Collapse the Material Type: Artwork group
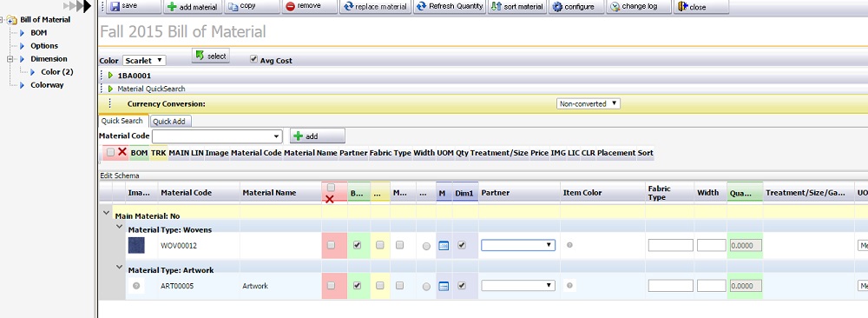Image resolution: width=868 pixels, height=318 pixels. coord(119,267)
